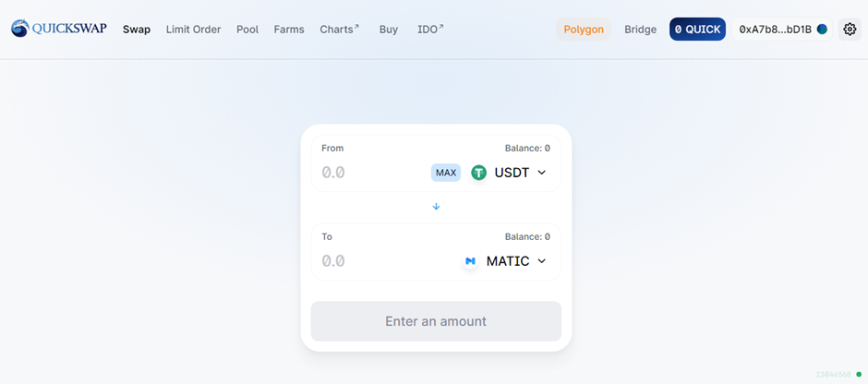Click the MAX amount button
The image size is (868, 384).
coord(446,173)
